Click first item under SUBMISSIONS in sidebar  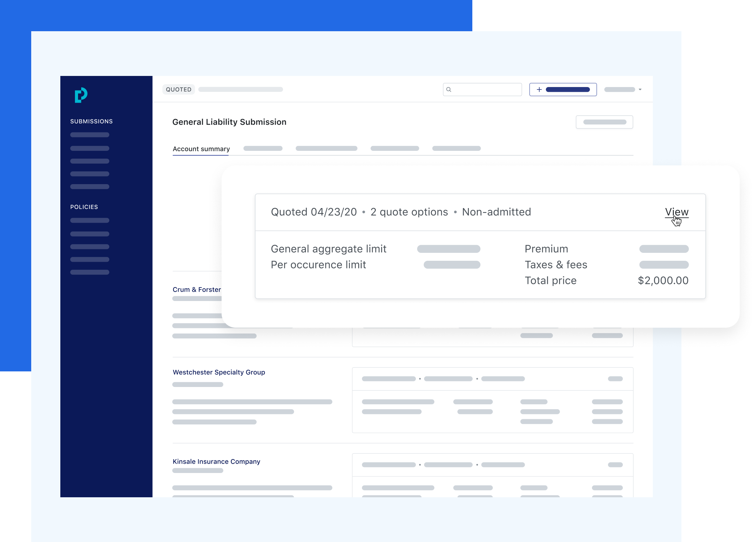pyautogui.click(x=90, y=135)
